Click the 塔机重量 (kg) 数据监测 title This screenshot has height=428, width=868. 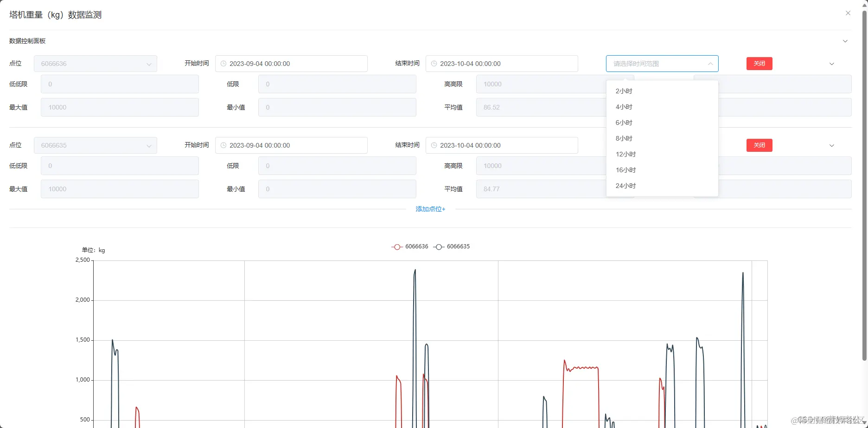coord(55,15)
